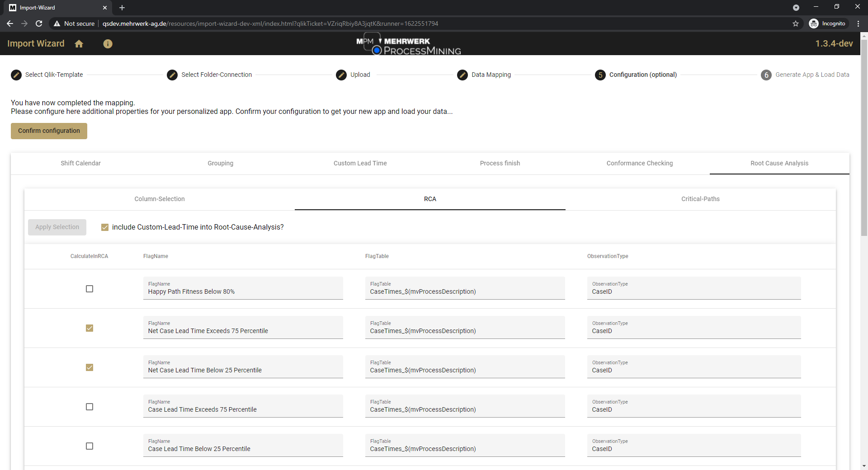Click the CalculateInRCA column header
The height and width of the screenshot is (470, 868).
[89, 256]
